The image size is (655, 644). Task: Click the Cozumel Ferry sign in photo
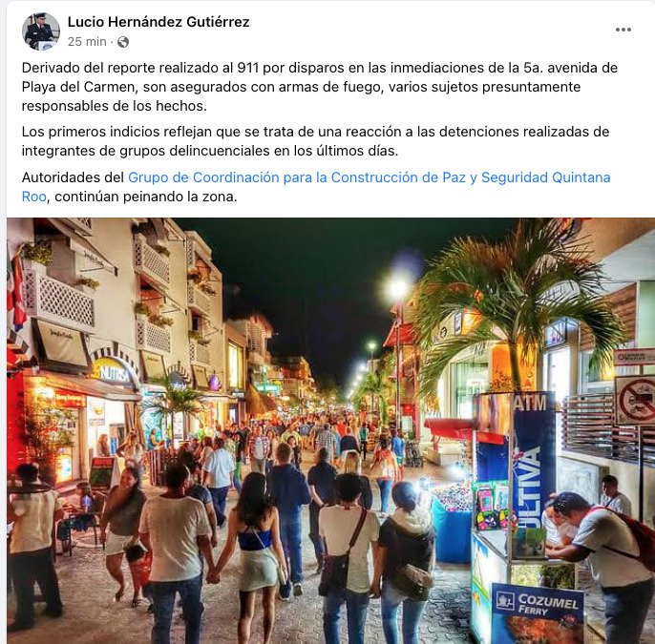pos(539,604)
